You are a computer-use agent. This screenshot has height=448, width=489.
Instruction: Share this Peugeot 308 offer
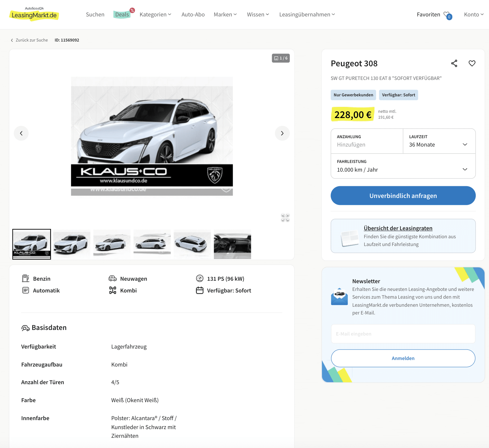[454, 64]
